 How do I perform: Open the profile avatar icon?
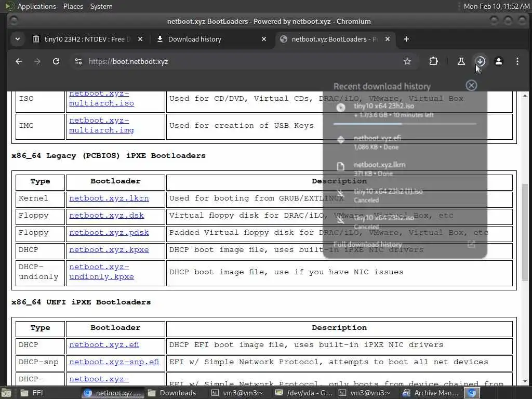point(499,61)
